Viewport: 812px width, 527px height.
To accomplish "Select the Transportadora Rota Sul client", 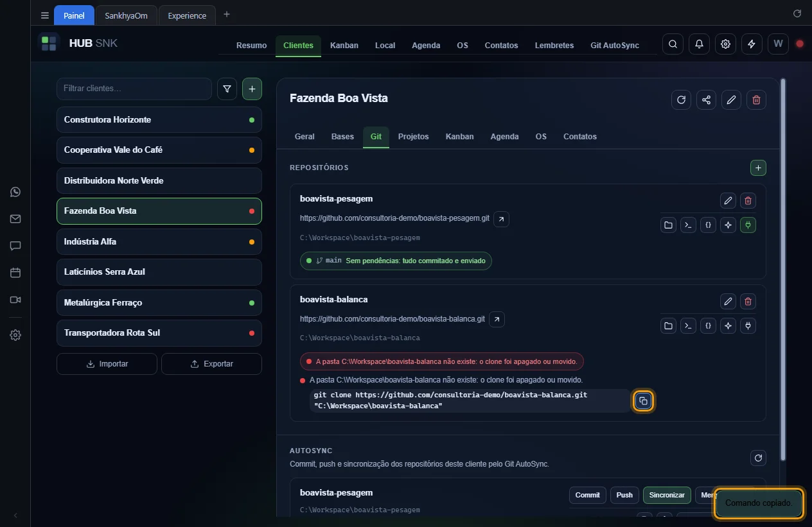I will coord(159,333).
